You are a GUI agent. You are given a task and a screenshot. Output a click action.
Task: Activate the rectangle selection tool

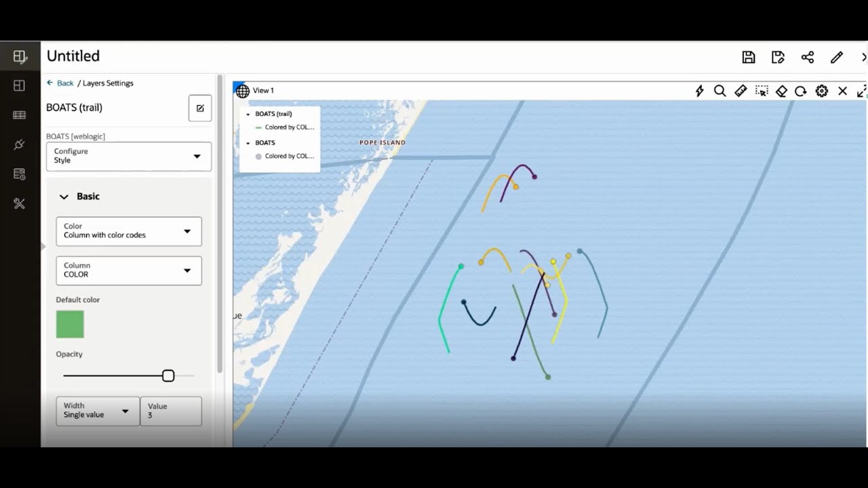tap(762, 91)
